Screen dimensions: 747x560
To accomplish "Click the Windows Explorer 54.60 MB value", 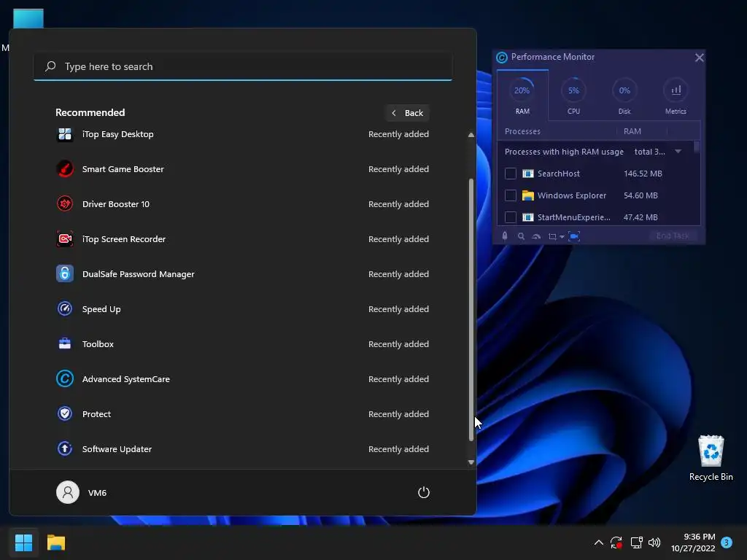I will pos(640,195).
